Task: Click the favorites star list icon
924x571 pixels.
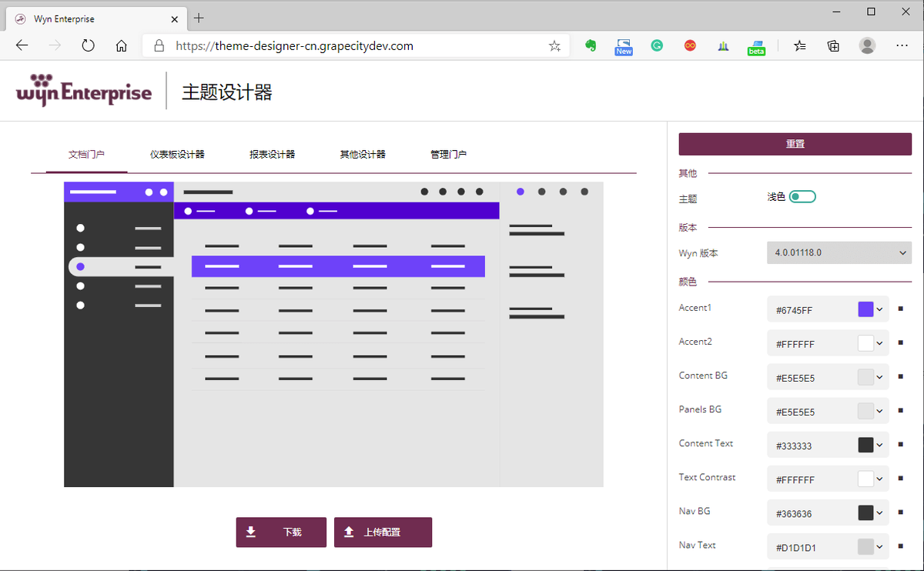Action: coord(799,46)
